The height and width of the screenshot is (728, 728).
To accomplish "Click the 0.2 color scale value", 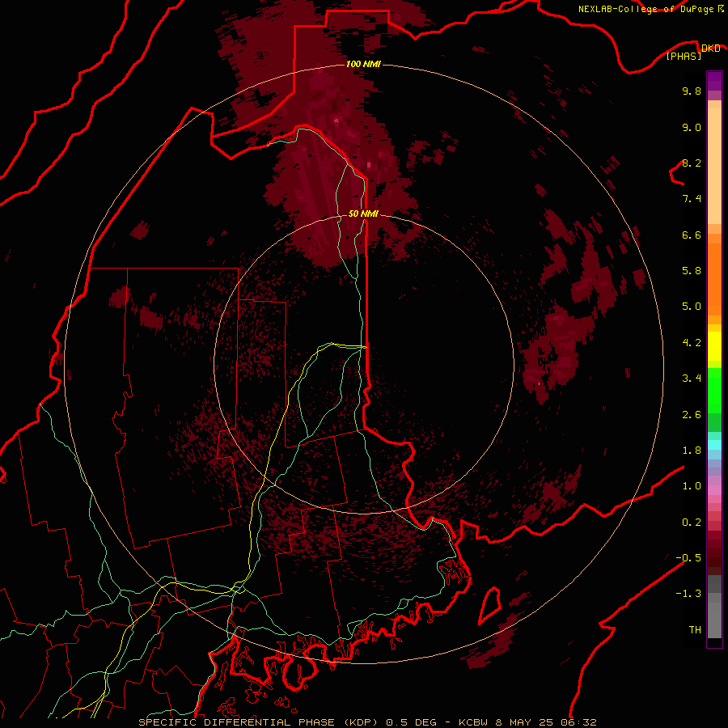I will click(x=692, y=523).
